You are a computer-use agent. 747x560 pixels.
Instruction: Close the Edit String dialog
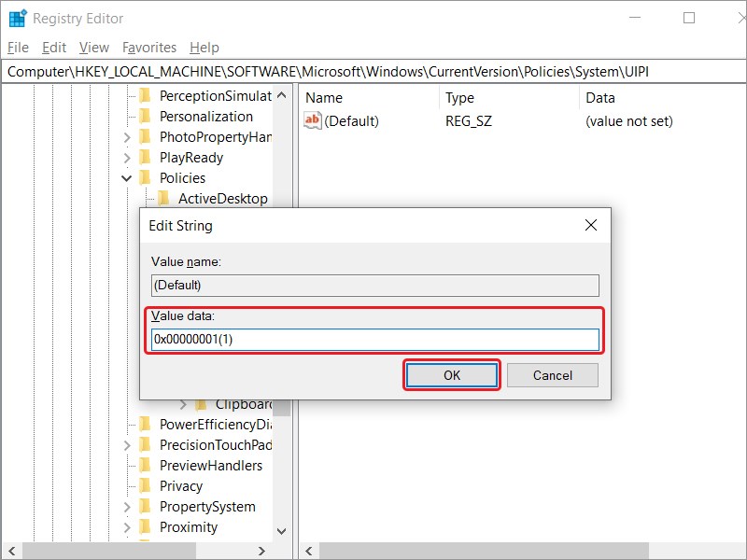(591, 225)
